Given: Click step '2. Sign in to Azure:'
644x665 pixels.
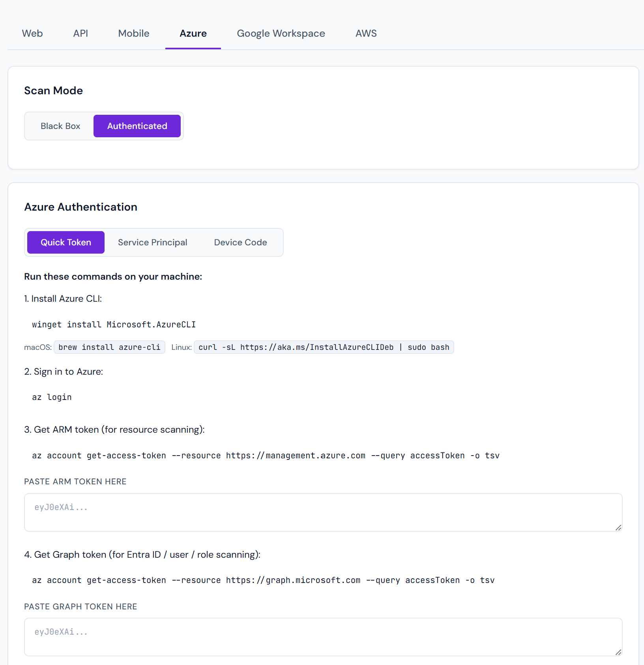Looking at the screenshot, I should (64, 372).
